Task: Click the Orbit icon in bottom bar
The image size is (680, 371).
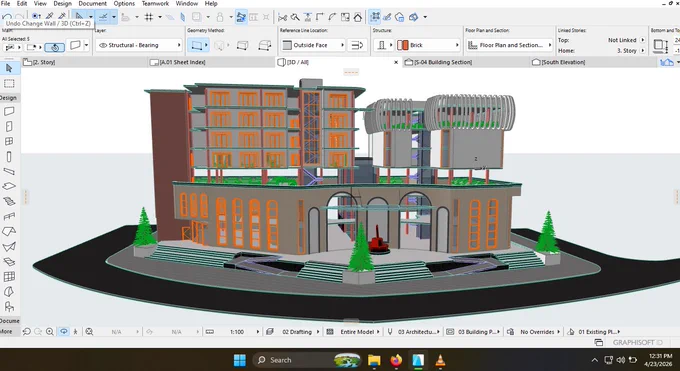Action: coord(64,332)
